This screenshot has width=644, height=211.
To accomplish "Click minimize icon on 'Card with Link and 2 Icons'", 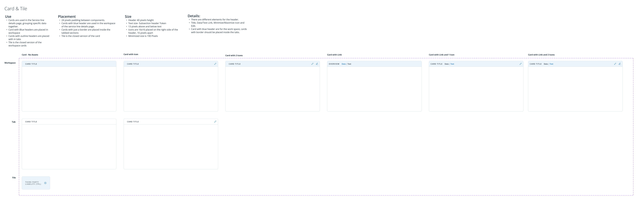I will point(615,64).
